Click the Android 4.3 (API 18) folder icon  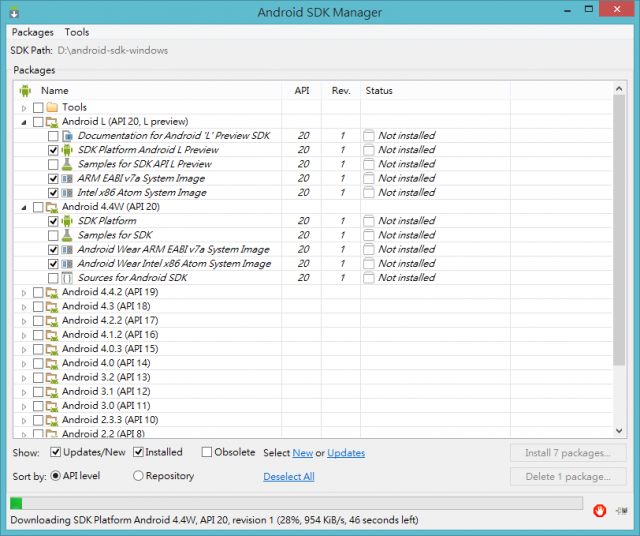click(52, 307)
